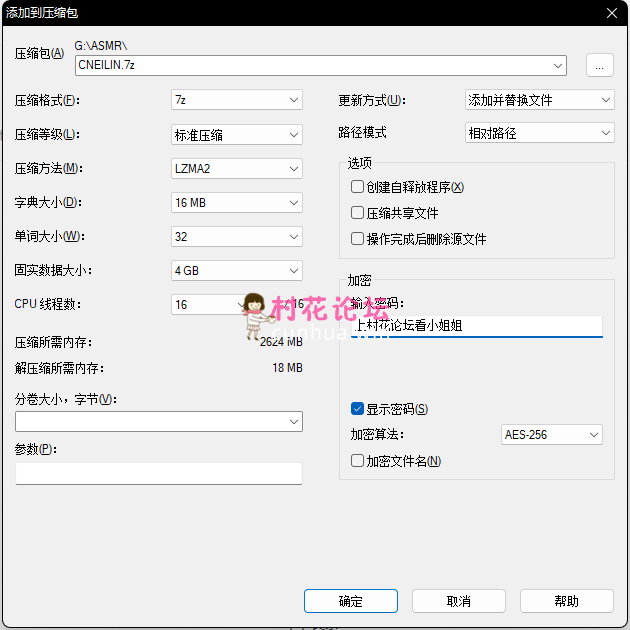Open the LZMA2 compression method dropdown
The height and width of the screenshot is (630, 630).
click(x=236, y=168)
